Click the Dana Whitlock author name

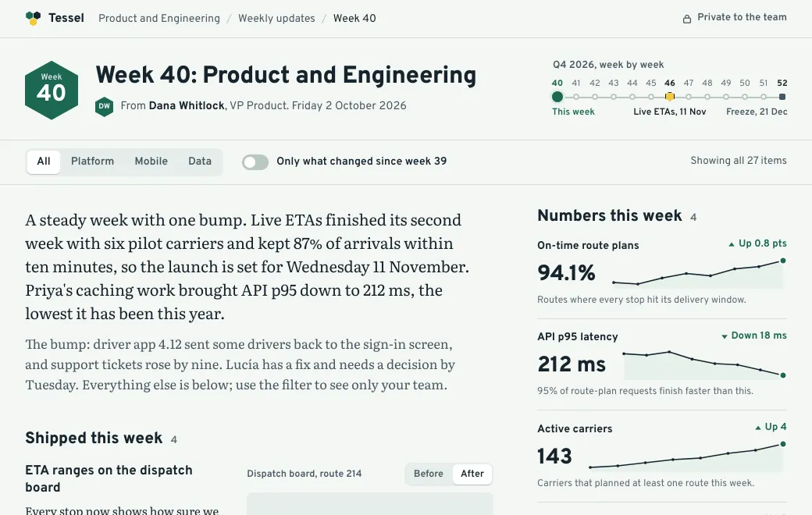tap(187, 105)
